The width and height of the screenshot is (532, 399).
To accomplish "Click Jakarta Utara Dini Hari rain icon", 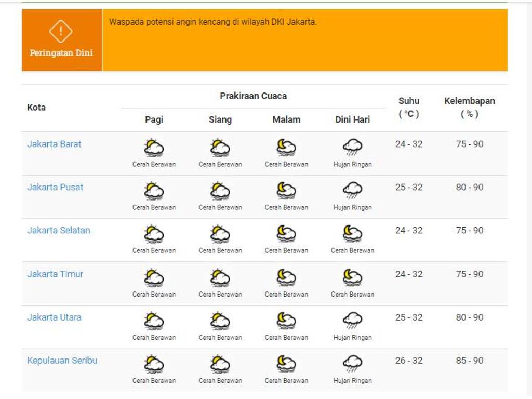I will pos(352,321).
